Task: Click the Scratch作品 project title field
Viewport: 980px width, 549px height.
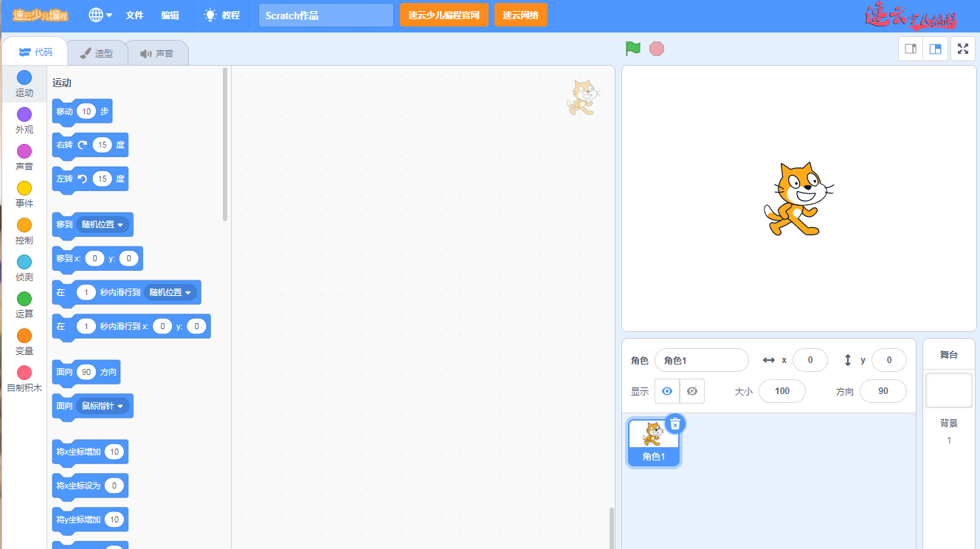Action: [x=325, y=15]
